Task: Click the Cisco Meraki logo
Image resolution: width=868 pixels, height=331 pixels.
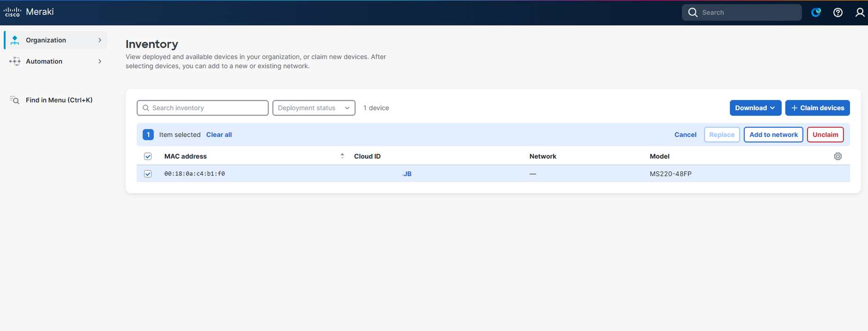Action: (28, 12)
